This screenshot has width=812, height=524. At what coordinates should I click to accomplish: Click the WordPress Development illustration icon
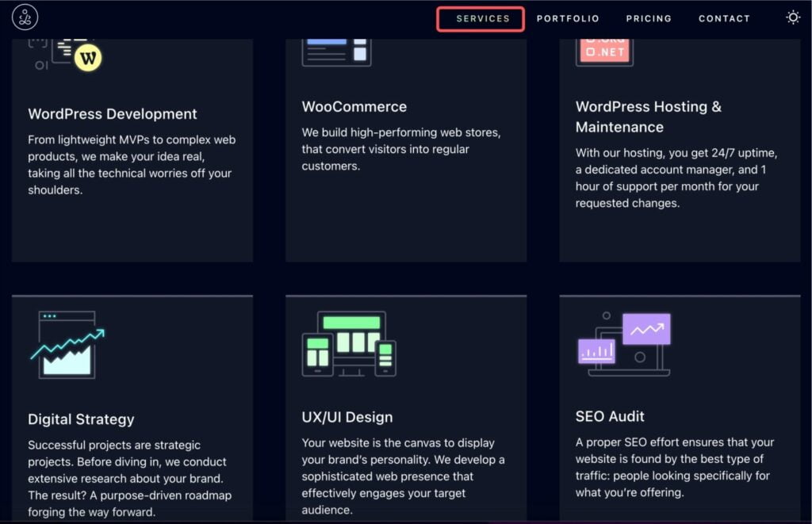pos(65,55)
